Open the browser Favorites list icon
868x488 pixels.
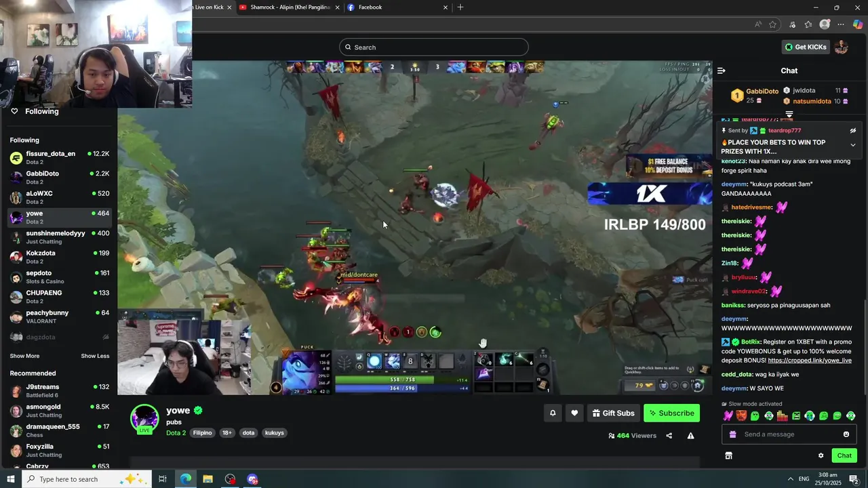click(808, 24)
